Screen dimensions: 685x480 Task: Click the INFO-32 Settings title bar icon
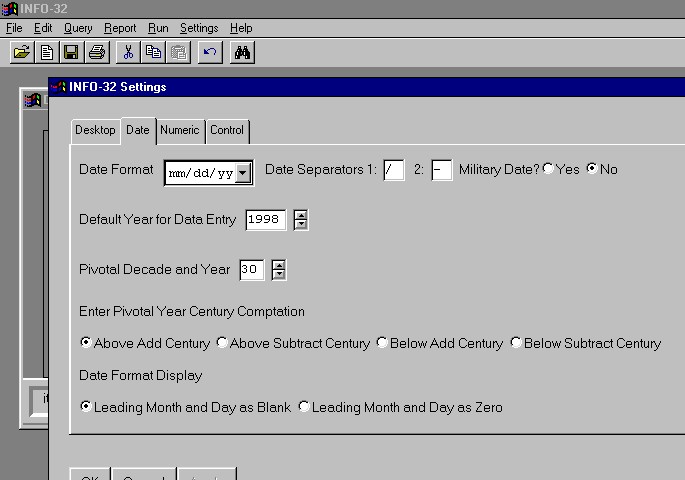click(59, 87)
